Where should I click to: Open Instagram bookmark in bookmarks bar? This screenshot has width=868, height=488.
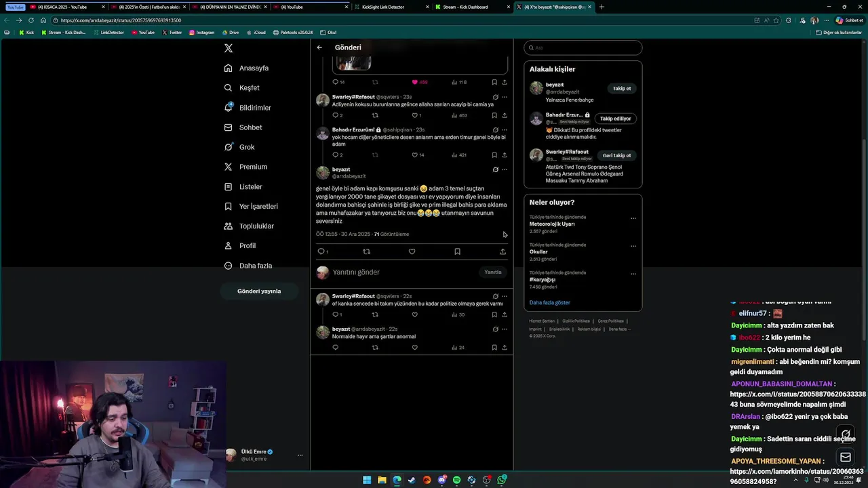point(201,33)
